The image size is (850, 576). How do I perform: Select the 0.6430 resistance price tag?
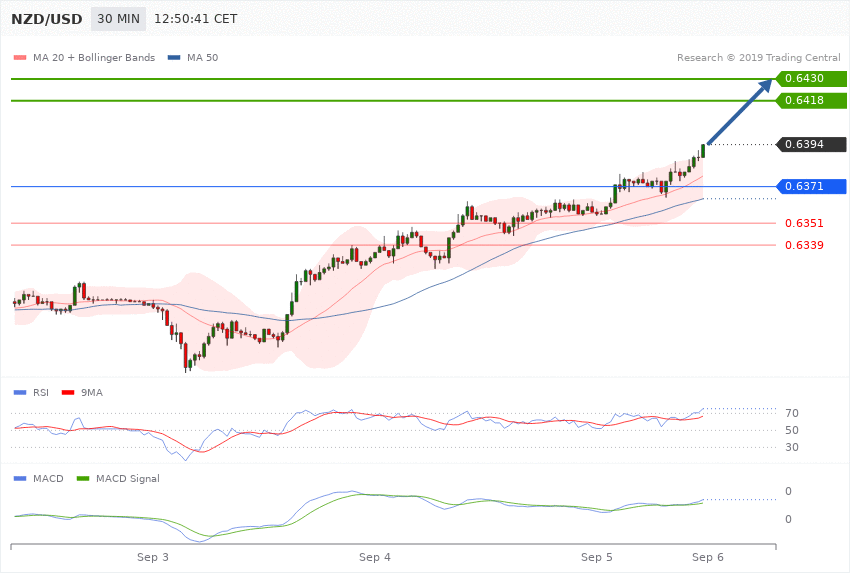tap(812, 79)
